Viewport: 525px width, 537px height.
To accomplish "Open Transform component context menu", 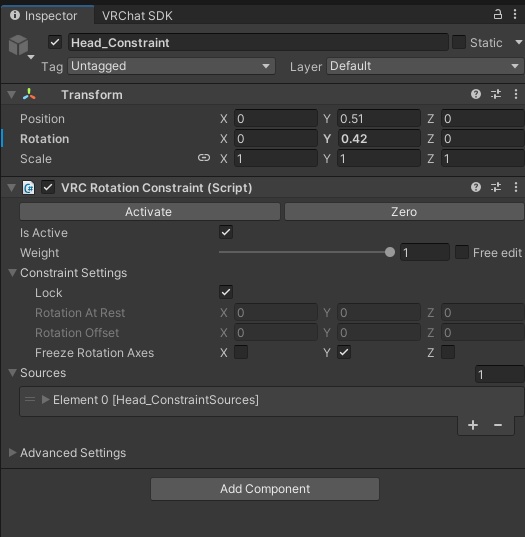I will point(516,94).
